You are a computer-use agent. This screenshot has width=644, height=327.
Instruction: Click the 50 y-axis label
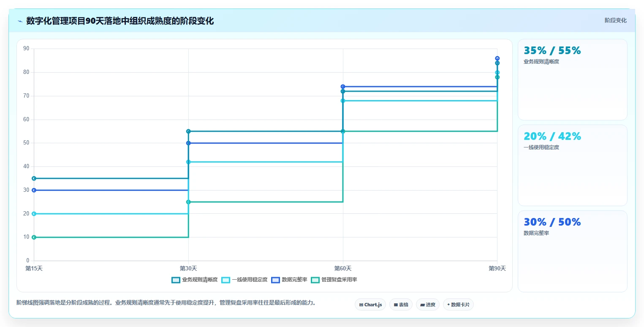26,143
